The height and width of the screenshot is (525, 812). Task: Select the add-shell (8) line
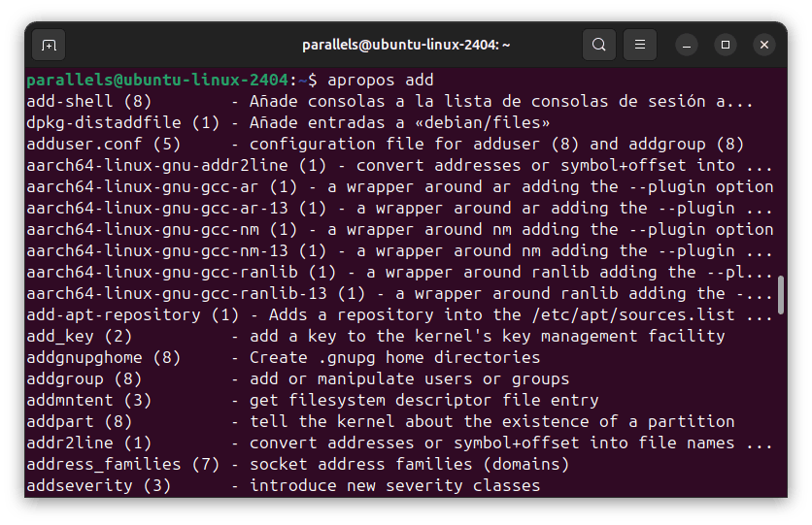pos(389,101)
